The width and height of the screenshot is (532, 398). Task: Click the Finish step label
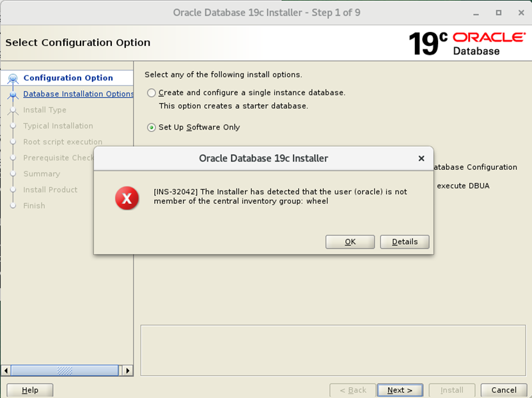point(34,206)
